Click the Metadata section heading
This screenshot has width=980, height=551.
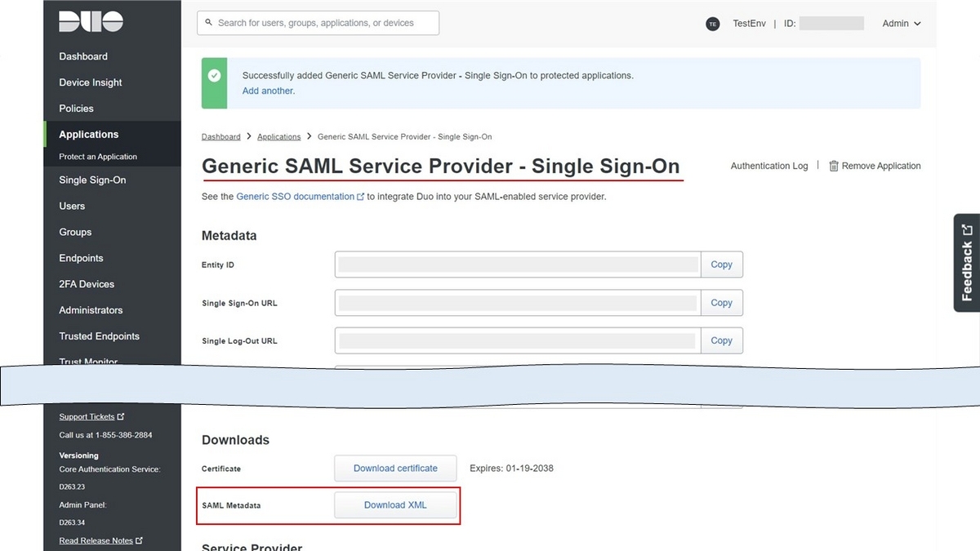(229, 236)
